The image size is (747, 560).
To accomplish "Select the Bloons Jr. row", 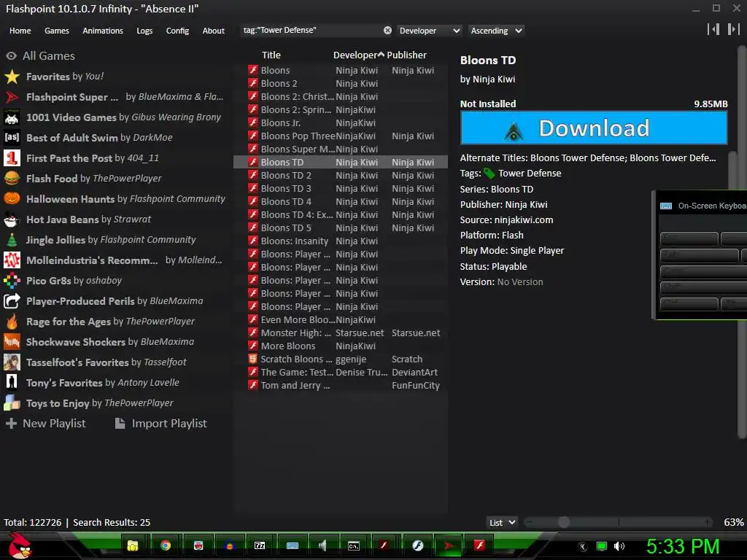I will click(341, 122).
